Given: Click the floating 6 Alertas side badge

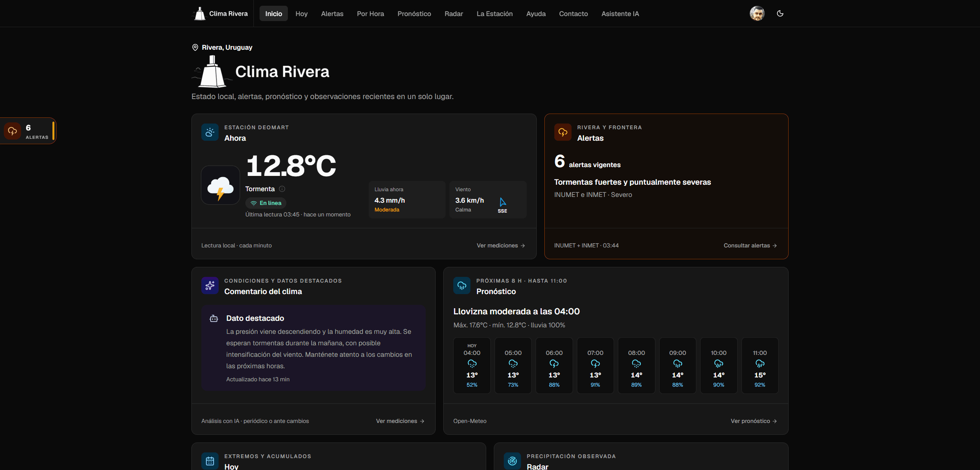Looking at the screenshot, I should [28, 131].
